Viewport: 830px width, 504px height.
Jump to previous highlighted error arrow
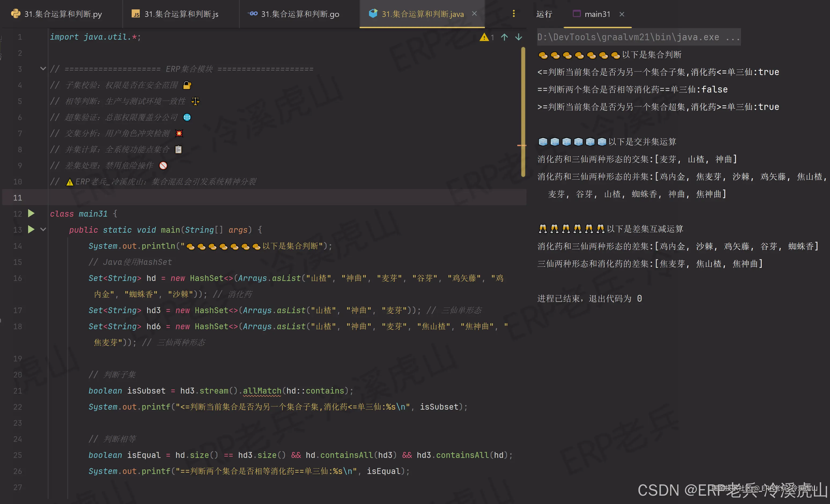click(x=504, y=37)
